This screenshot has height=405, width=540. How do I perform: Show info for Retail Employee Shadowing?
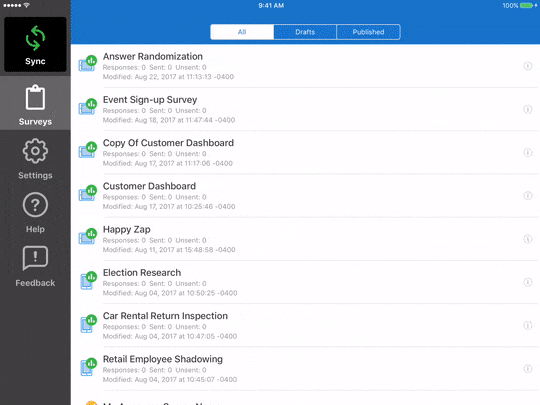click(x=528, y=368)
